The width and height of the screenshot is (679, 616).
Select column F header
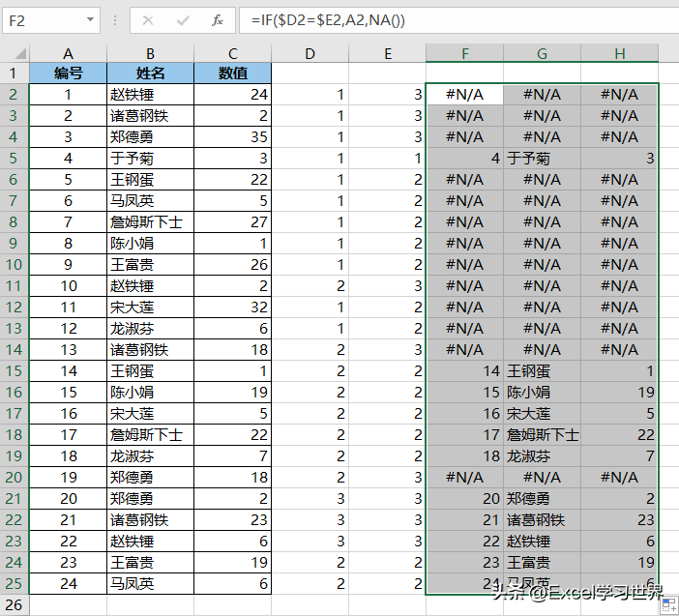coord(464,54)
